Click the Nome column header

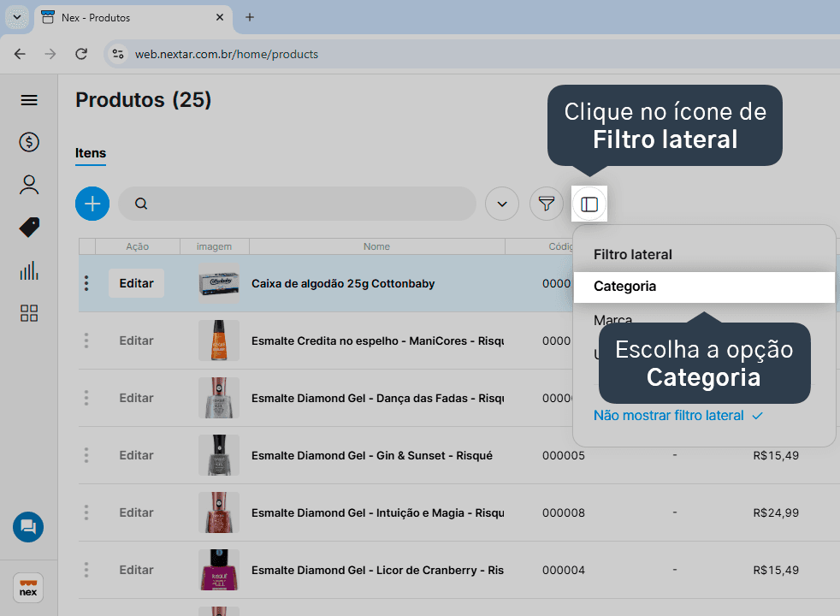tap(376, 246)
